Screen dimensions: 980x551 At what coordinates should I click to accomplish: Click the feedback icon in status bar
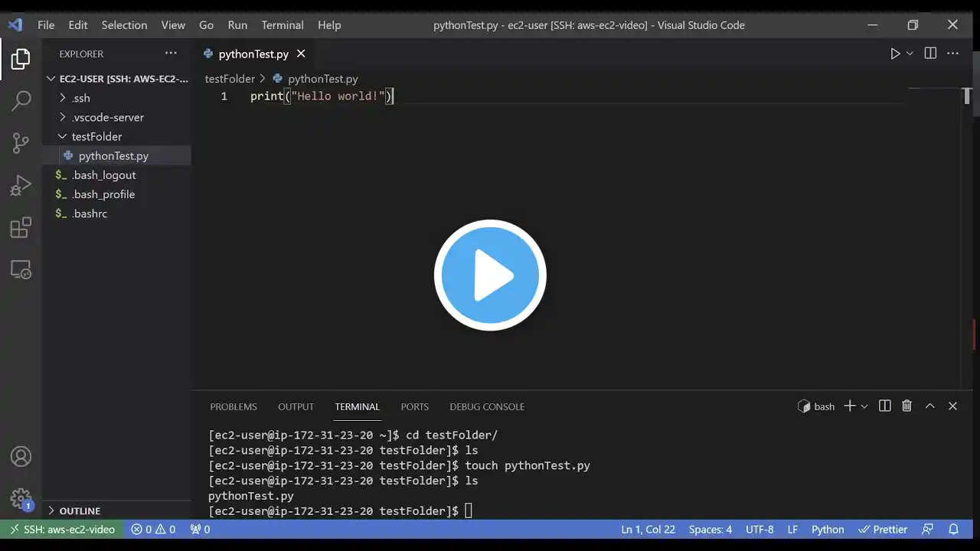928,529
